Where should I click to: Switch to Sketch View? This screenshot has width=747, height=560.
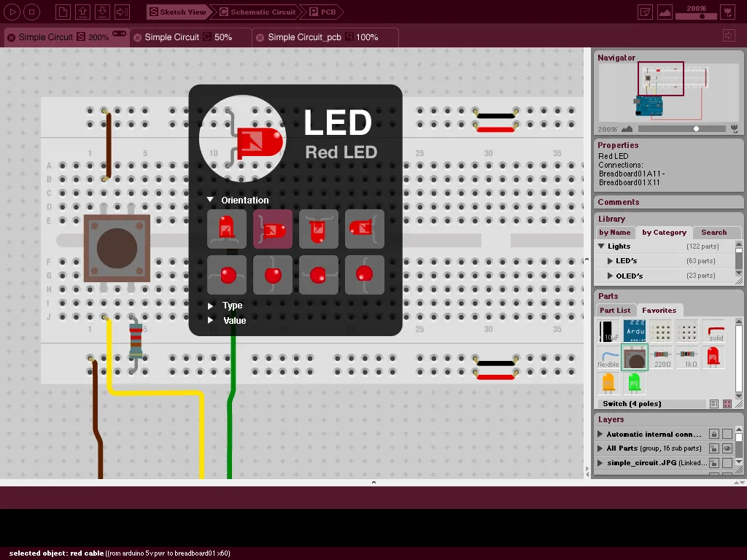pyautogui.click(x=178, y=12)
